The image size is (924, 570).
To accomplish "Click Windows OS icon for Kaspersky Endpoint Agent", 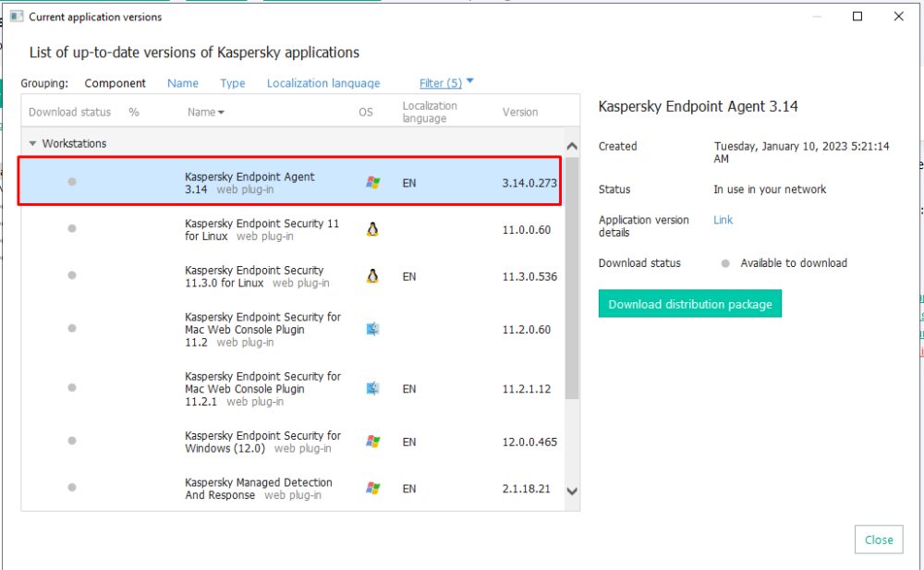I will [372, 183].
